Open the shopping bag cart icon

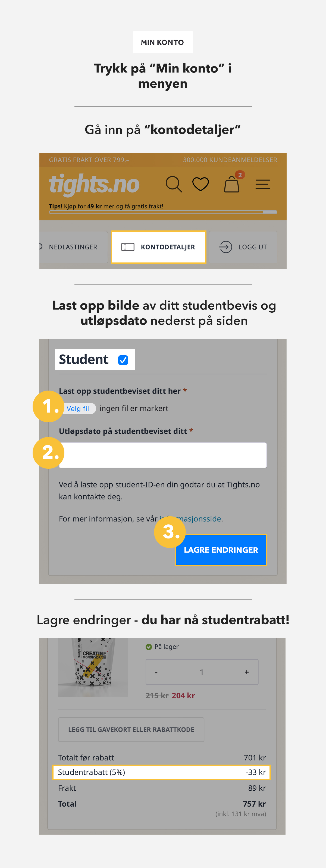pos(232,184)
